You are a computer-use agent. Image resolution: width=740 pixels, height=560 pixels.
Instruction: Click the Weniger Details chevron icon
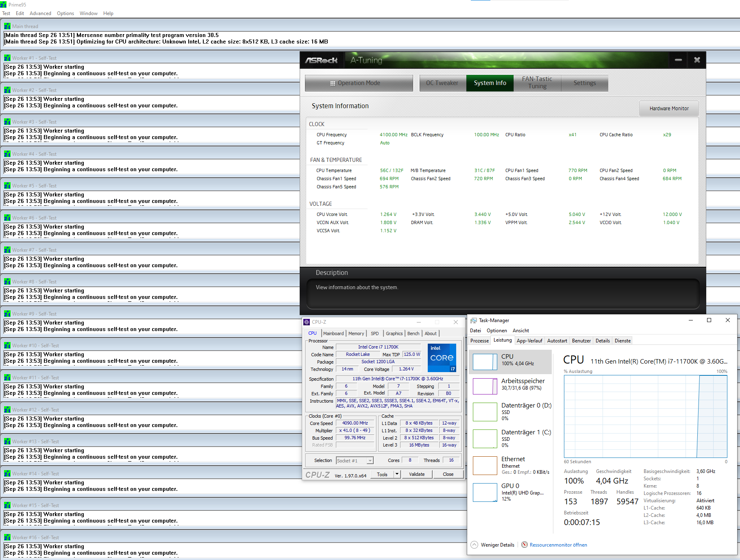click(474, 545)
